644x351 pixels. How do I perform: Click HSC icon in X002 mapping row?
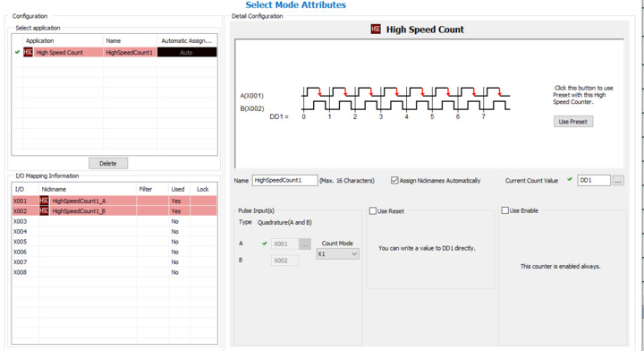[44, 210]
